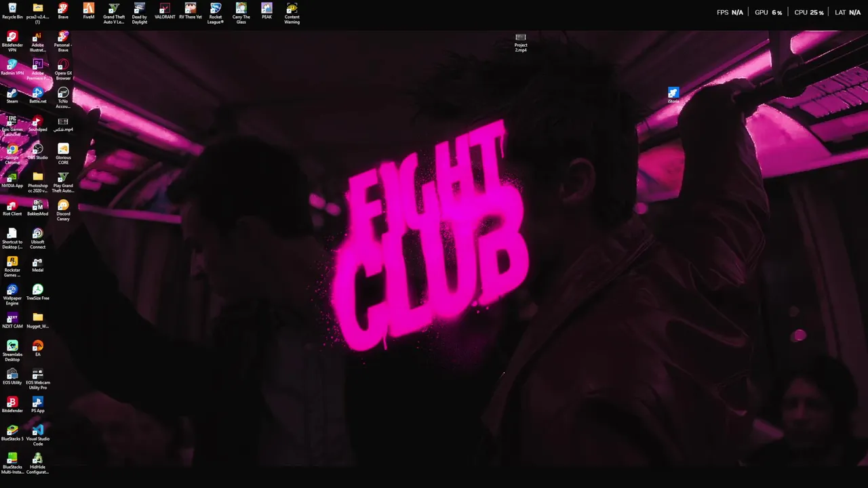This screenshot has height=488, width=868.
Task: Select the red Bitdefender antivirus icon
Action: coord(12,405)
